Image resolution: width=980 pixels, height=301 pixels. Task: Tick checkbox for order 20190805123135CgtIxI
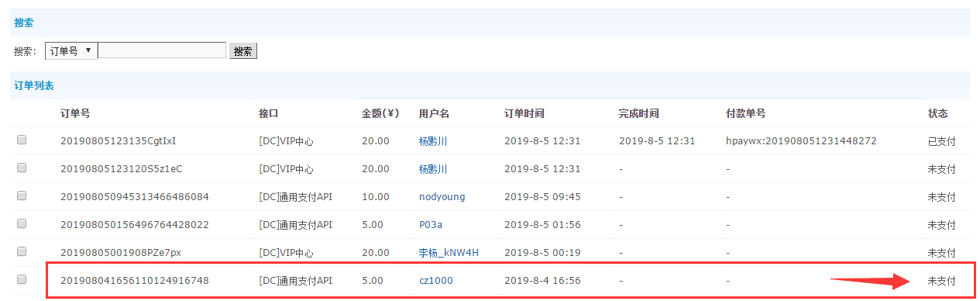(22, 140)
